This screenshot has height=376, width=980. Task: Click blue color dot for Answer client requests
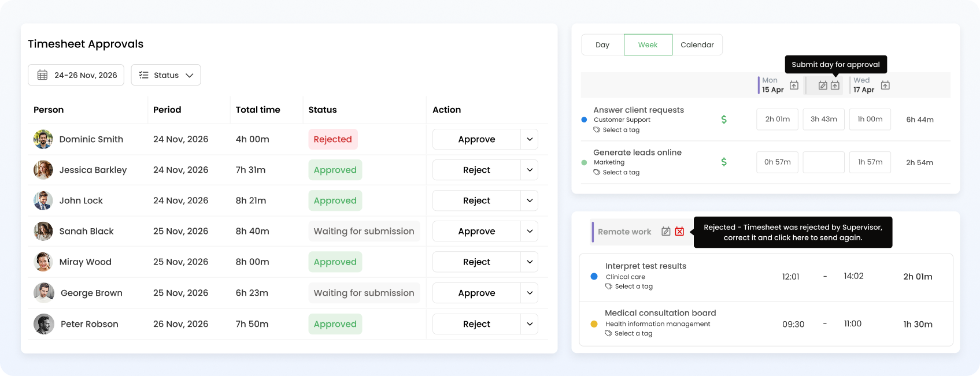click(584, 120)
